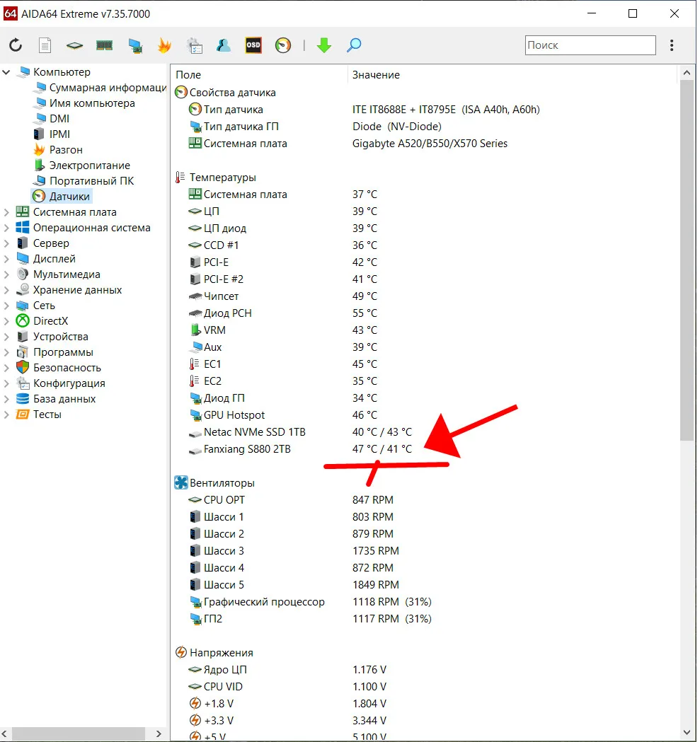The height and width of the screenshot is (742, 700).
Task: Click the vertical scrollbar up arrow
Action: click(x=687, y=72)
